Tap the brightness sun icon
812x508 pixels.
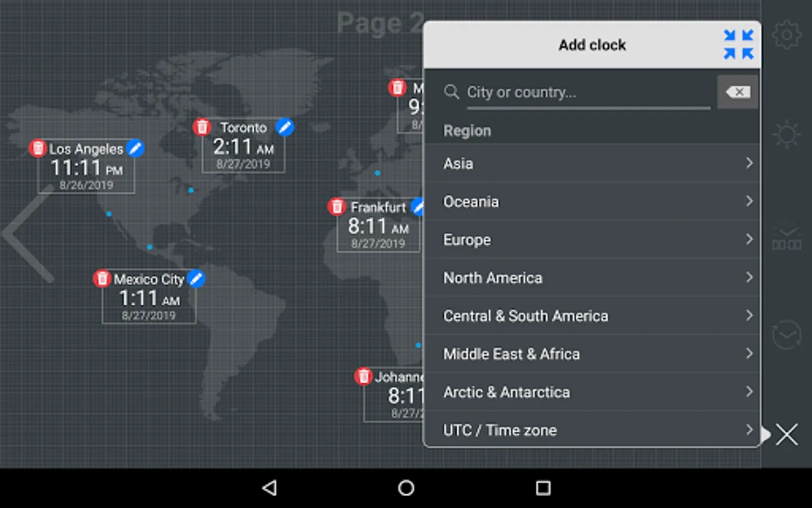(787, 135)
